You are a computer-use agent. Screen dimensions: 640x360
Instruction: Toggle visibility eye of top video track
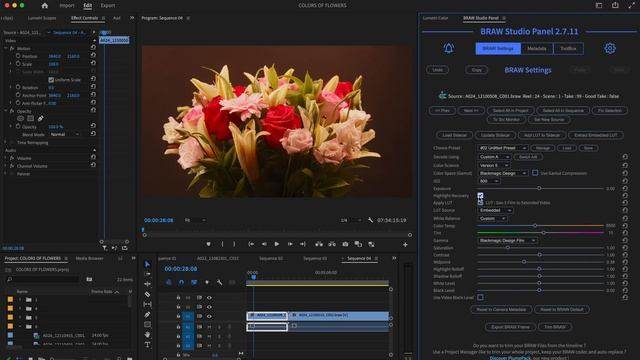click(209, 298)
